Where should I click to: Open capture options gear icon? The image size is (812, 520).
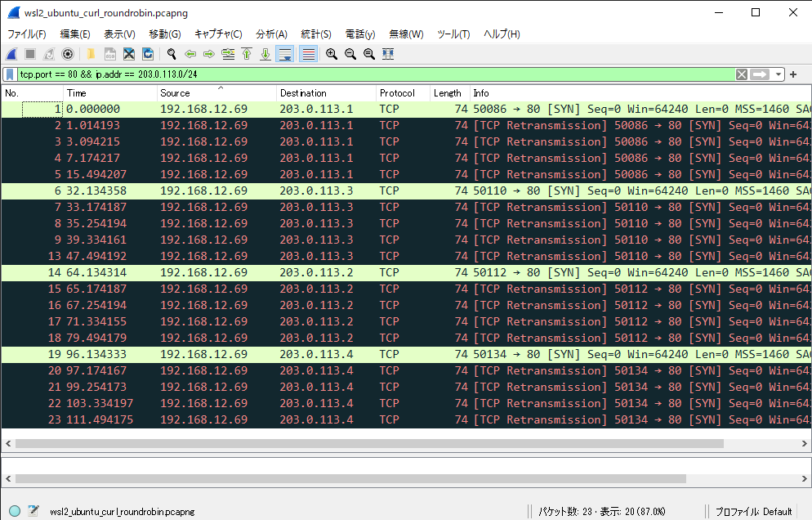point(67,54)
